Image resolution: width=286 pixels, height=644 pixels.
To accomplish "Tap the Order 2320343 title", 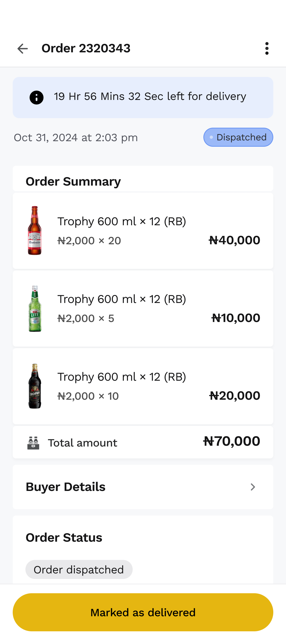I will (x=86, y=48).
